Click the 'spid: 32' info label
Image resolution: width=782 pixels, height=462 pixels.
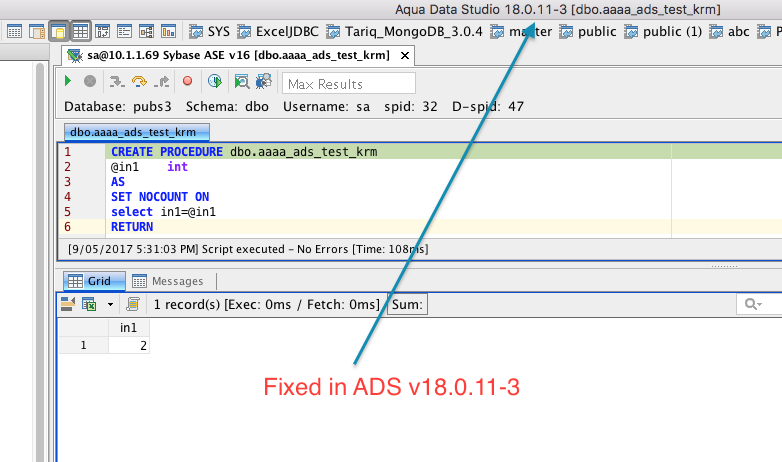(410, 107)
